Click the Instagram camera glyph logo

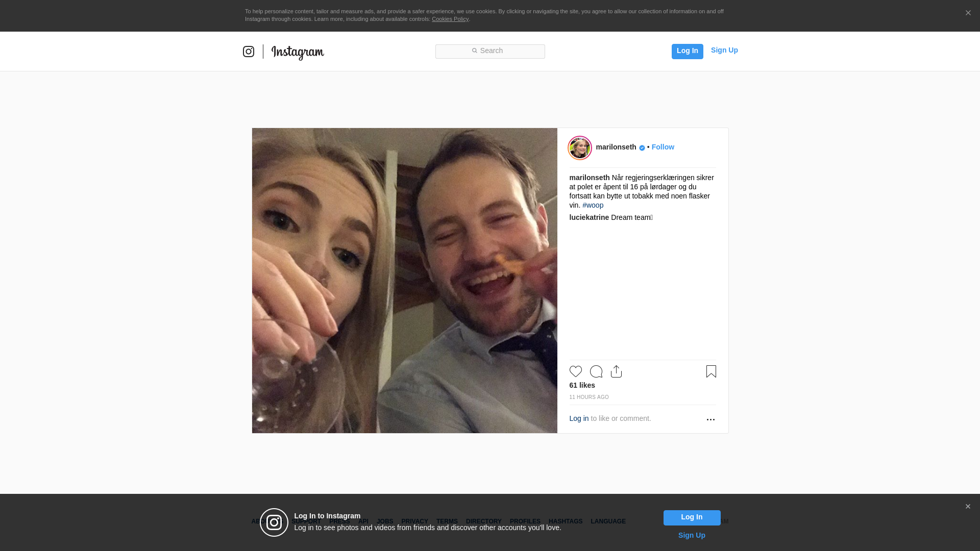pyautogui.click(x=249, y=52)
